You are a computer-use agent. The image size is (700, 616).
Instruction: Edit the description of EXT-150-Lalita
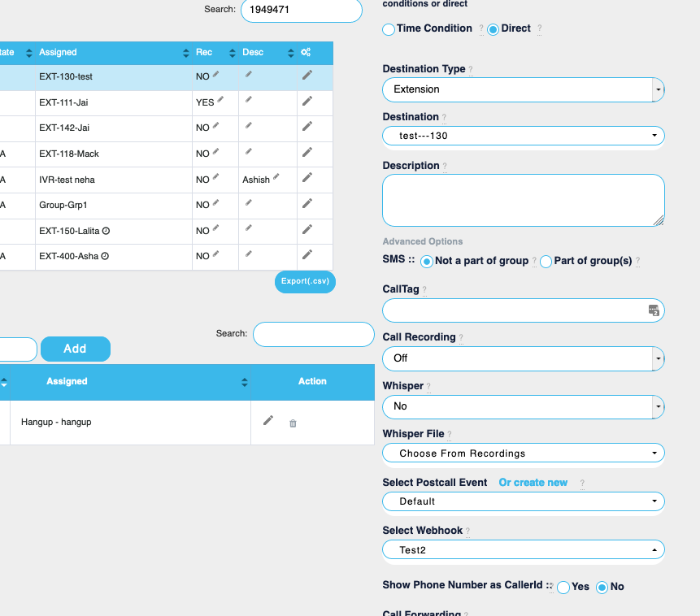[x=249, y=228]
